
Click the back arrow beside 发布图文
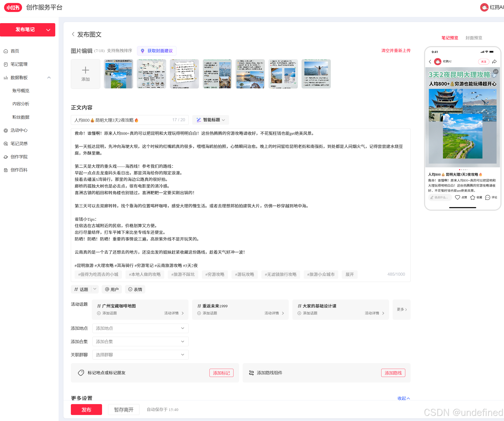click(x=73, y=34)
